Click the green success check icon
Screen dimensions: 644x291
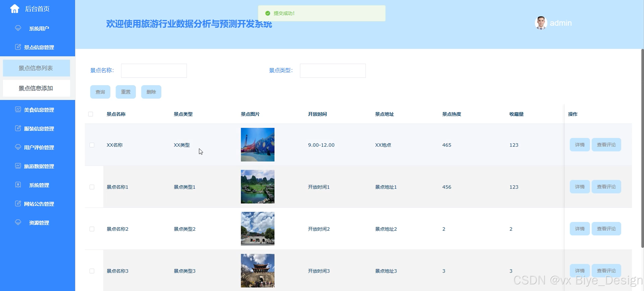click(268, 13)
